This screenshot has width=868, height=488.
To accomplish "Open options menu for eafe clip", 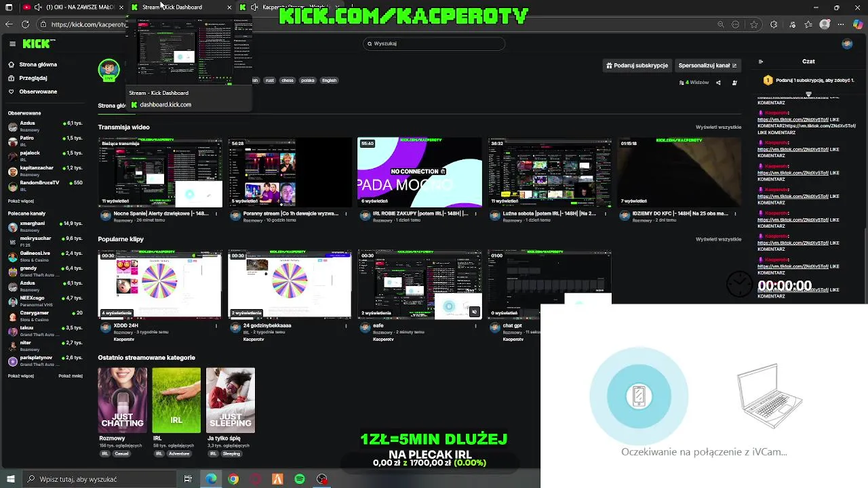I will click(476, 325).
